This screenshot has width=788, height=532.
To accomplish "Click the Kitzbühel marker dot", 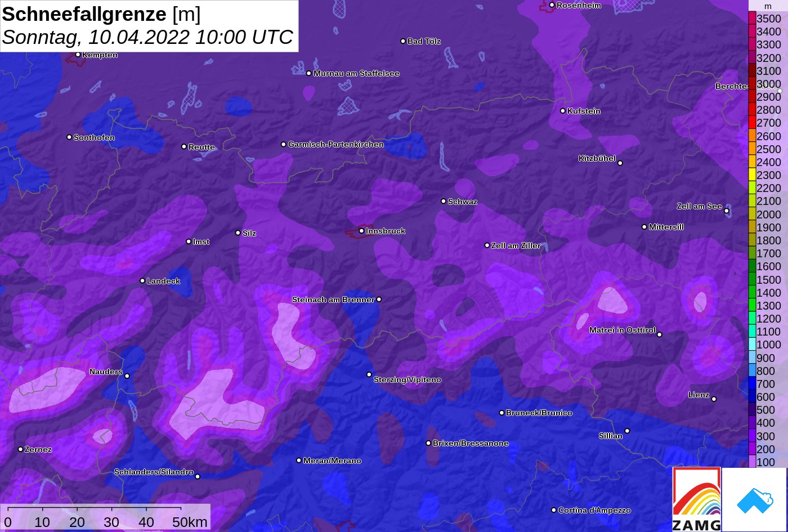I will coord(620,163).
